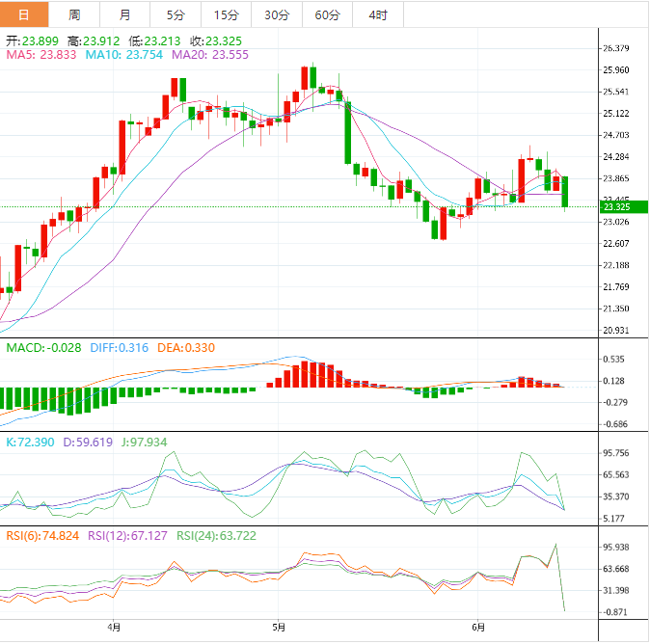Switch to the 日 (daily) chart tab
Image resolution: width=650 pixels, height=644 pixels.
click(x=24, y=14)
